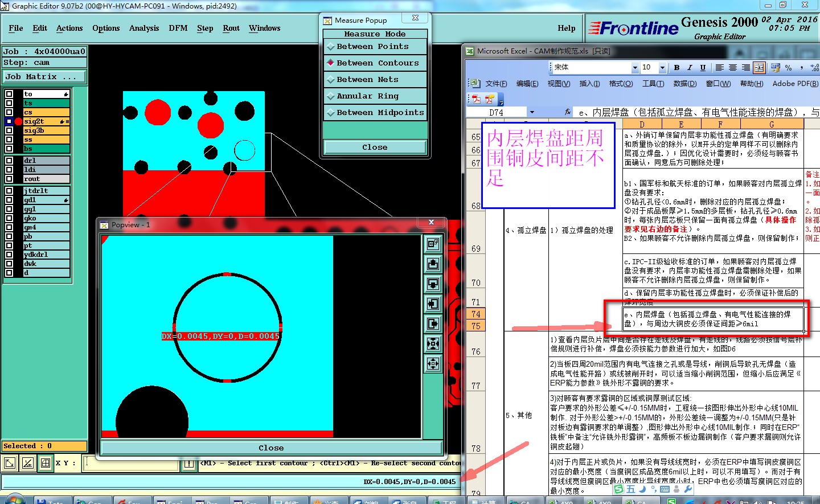Screen dimensions: 820x504
Task: Select Between Midpoints measure mode
Action: (x=375, y=113)
